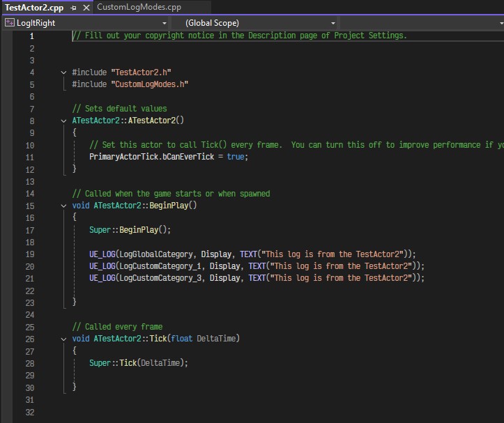
Task: Pin the TestActor2.cpp tab
Action: (x=74, y=8)
